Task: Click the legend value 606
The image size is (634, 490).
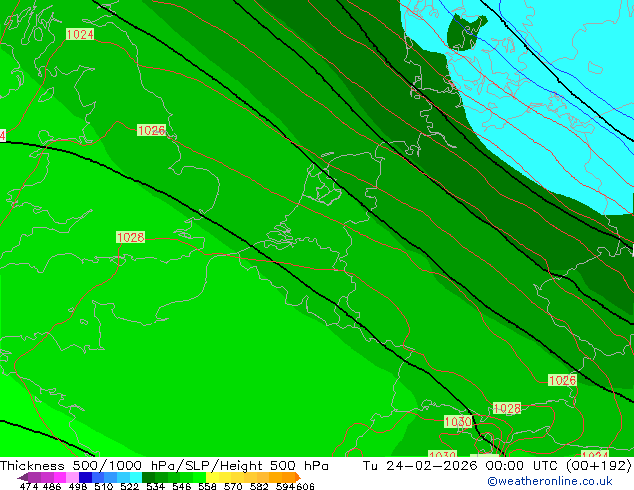Action: coord(304,486)
